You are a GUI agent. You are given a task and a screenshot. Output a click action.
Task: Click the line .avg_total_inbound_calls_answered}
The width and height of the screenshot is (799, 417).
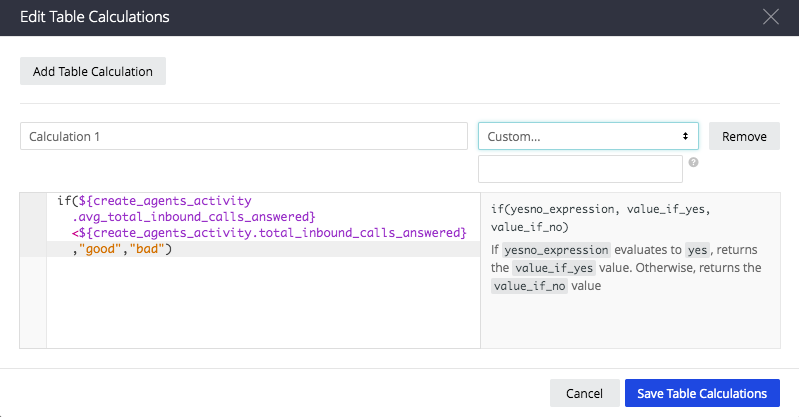194,217
